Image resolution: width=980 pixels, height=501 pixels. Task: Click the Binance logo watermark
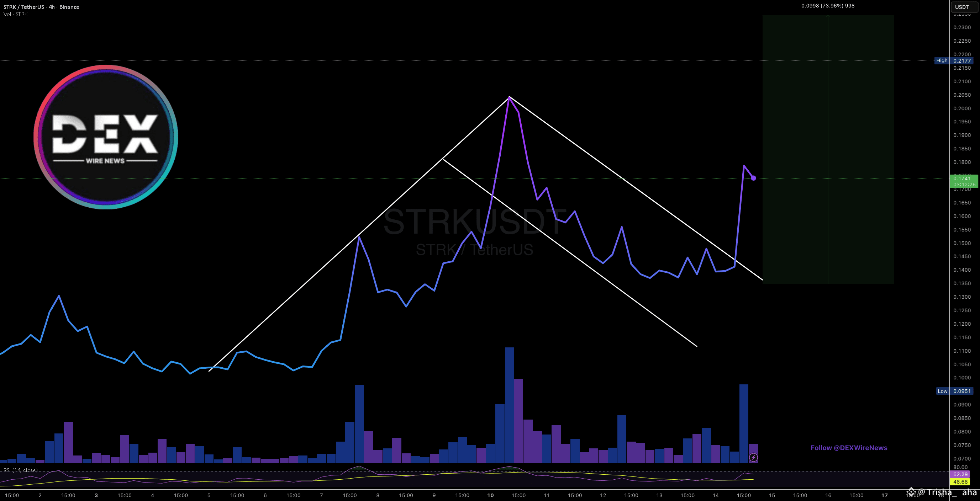pos(911,492)
